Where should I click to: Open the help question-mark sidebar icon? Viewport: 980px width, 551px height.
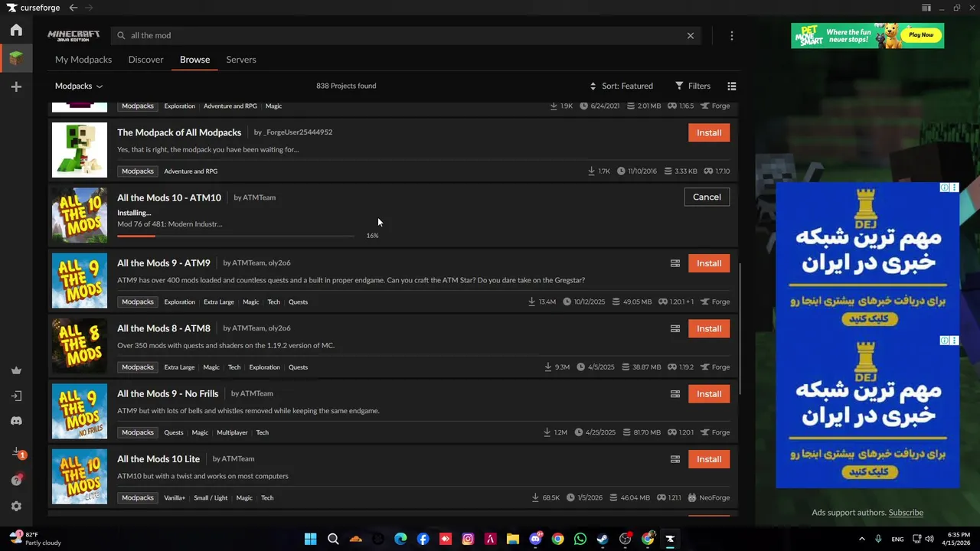(16, 480)
